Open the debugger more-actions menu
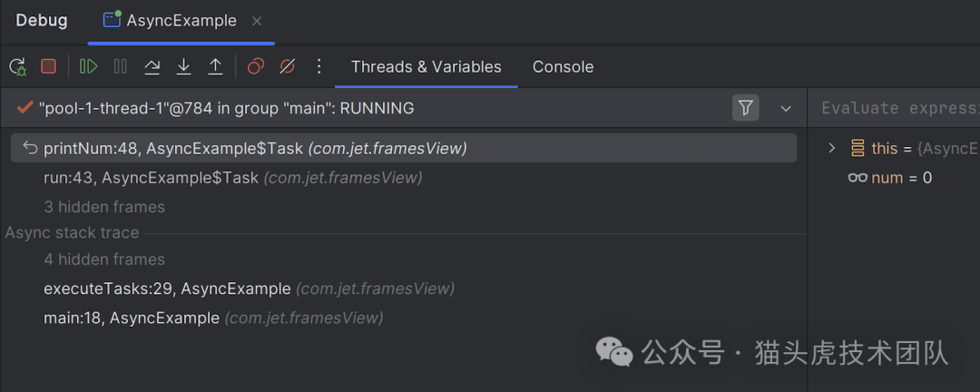 pyautogui.click(x=318, y=66)
